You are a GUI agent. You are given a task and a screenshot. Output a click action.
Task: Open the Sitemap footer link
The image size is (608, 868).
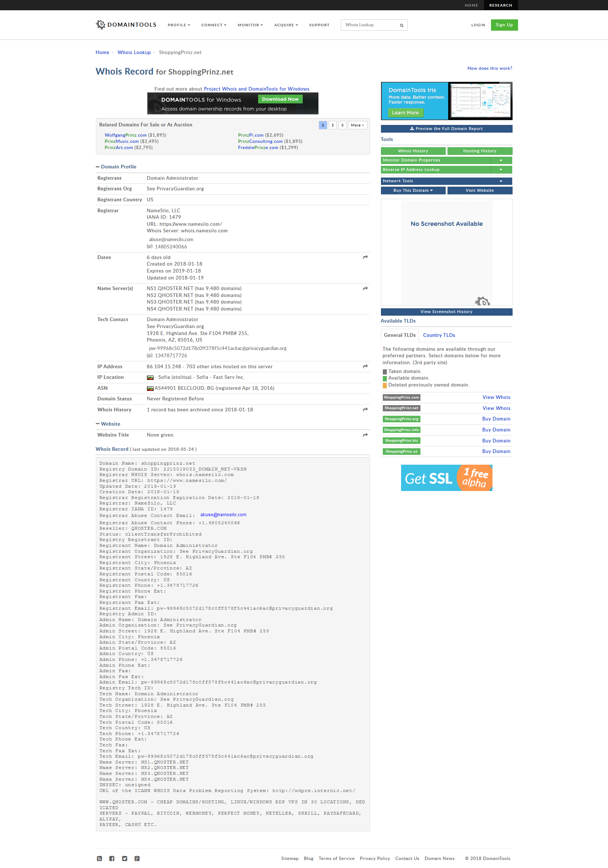[x=290, y=859]
